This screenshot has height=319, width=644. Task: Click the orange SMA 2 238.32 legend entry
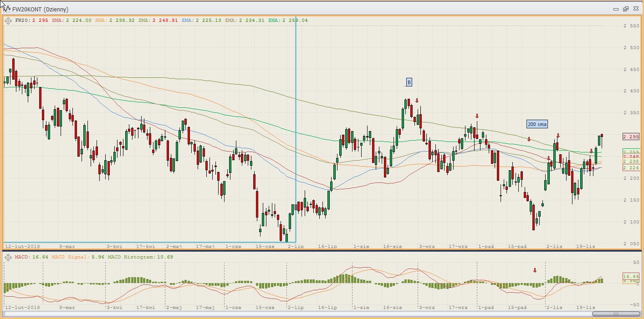click(115, 20)
